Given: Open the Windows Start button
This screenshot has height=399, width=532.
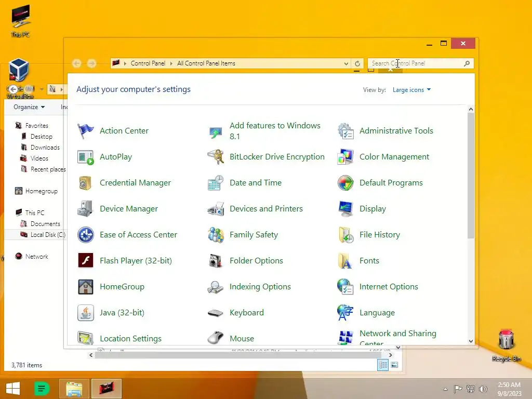Looking at the screenshot, I should click(x=13, y=389).
